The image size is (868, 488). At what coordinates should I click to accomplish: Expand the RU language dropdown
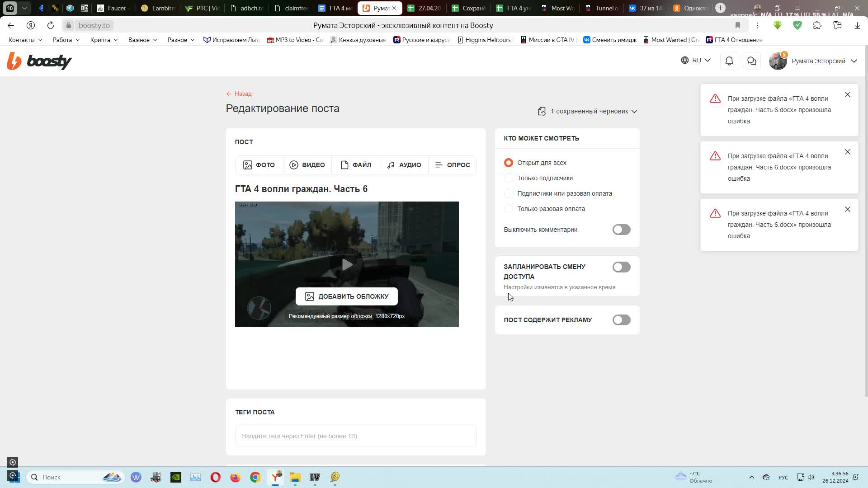[x=696, y=60]
